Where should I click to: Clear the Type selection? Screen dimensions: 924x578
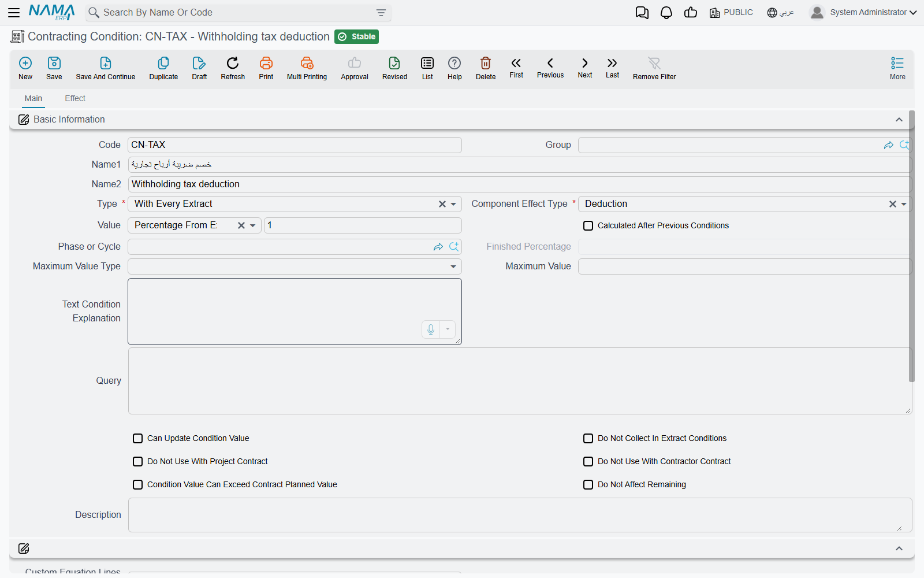442,204
